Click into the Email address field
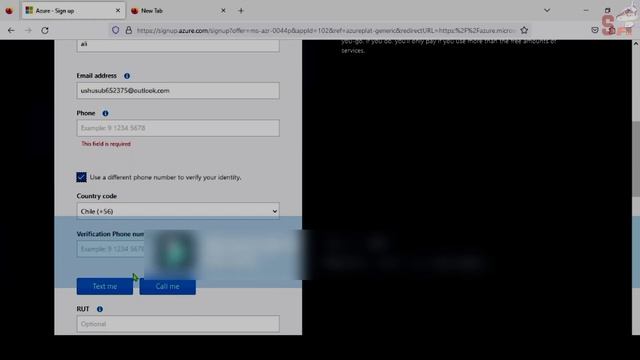The height and width of the screenshot is (360, 640). point(178,91)
